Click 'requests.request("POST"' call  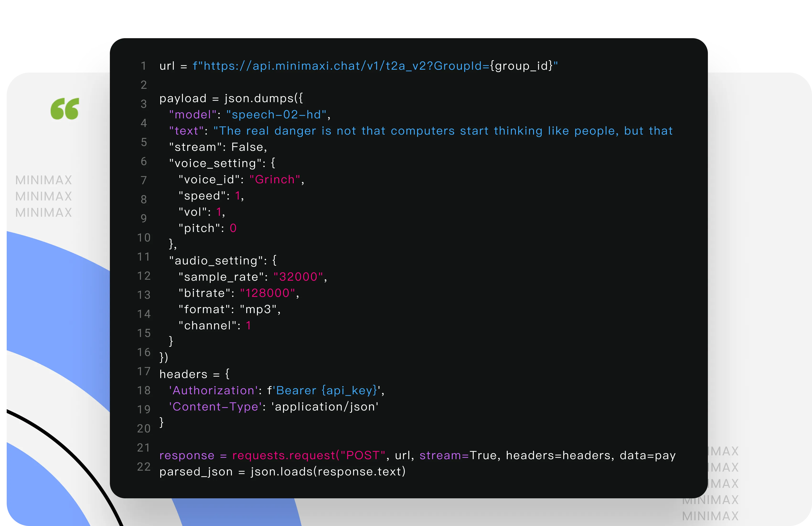point(309,455)
